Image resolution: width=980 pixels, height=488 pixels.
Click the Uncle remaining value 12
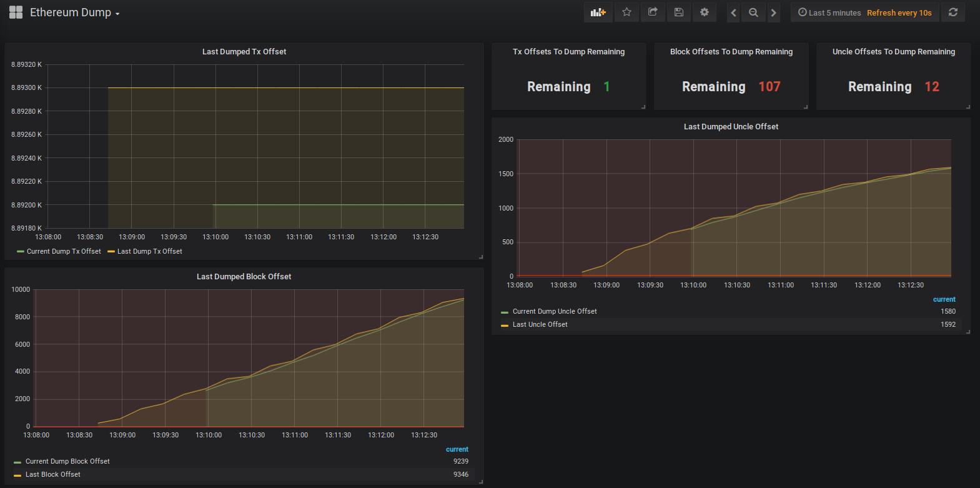pyautogui.click(x=932, y=87)
